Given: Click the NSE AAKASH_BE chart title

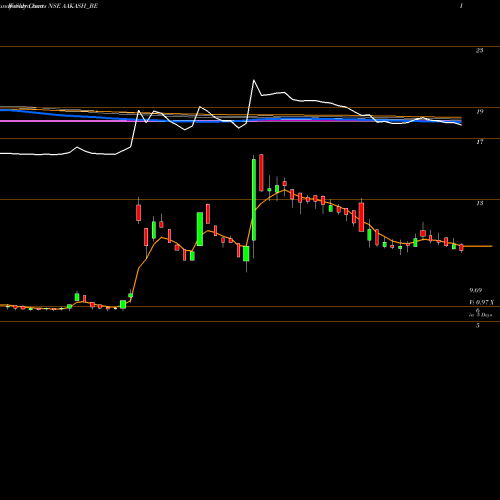Looking at the screenshot, I should (x=73, y=6).
